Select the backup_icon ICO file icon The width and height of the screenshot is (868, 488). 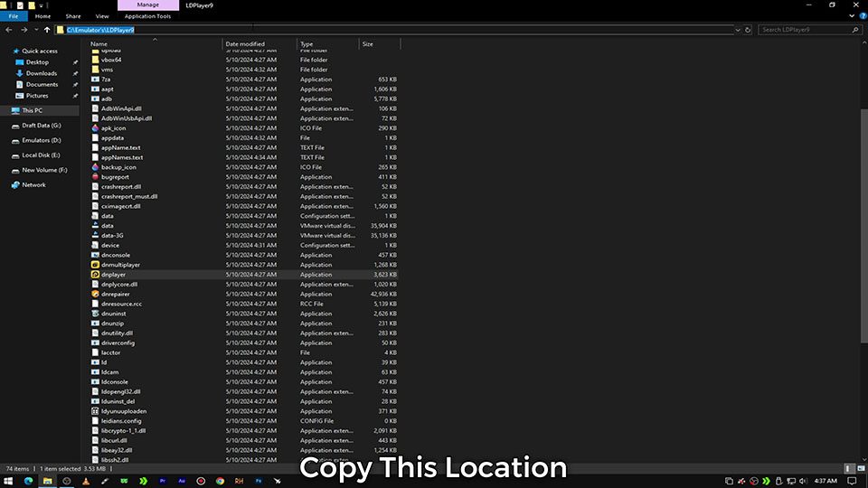coord(95,167)
